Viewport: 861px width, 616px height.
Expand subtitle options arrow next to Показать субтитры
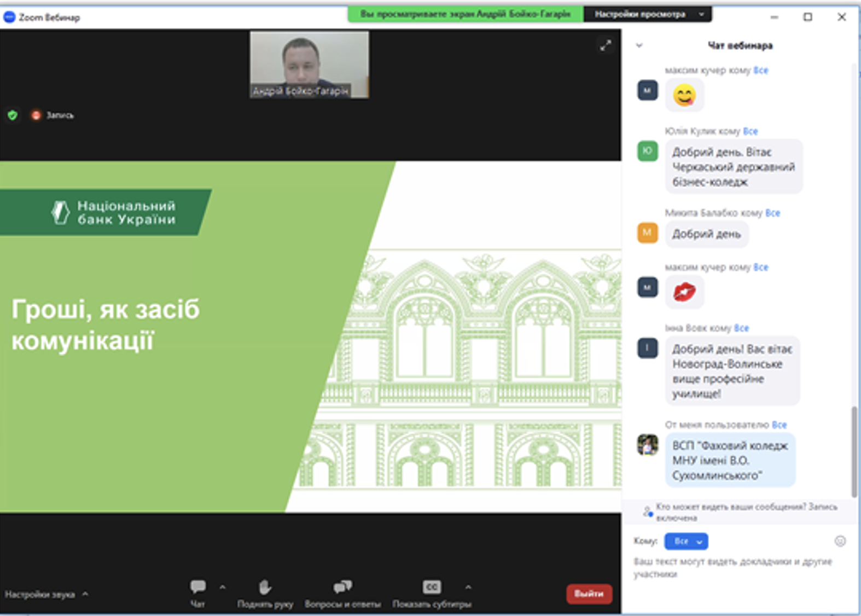point(468,587)
